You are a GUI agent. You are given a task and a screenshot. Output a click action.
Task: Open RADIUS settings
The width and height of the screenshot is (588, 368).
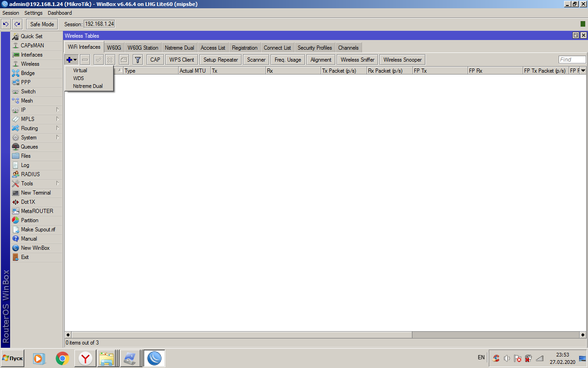pyautogui.click(x=36, y=174)
